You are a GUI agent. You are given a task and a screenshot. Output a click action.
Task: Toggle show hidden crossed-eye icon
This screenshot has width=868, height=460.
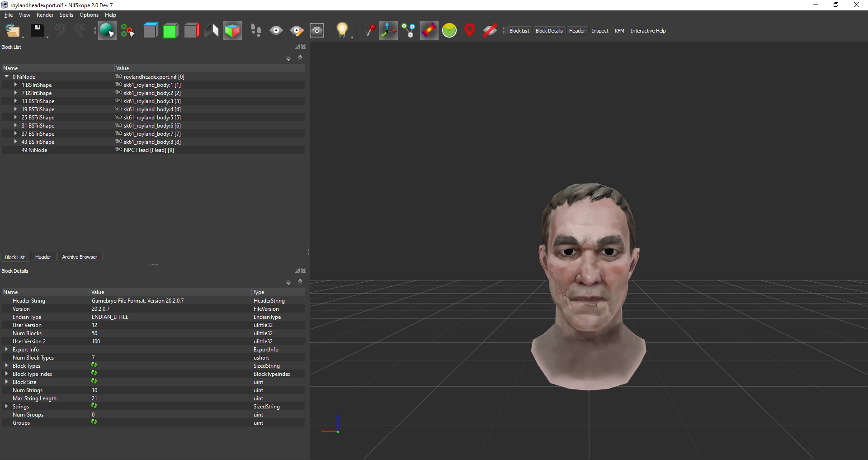[x=490, y=31]
